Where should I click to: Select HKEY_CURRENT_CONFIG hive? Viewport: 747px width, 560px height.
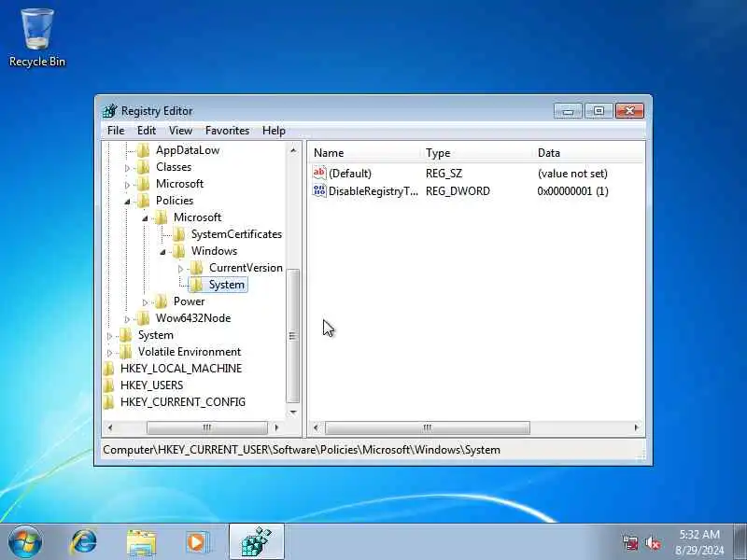click(x=183, y=402)
